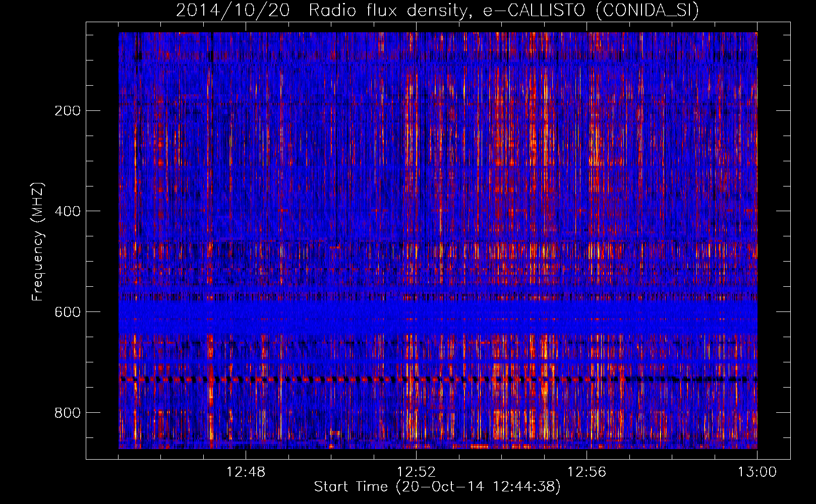Click the 600 frequency tick label
This screenshot has width=816, height=504.
point(68,312)
